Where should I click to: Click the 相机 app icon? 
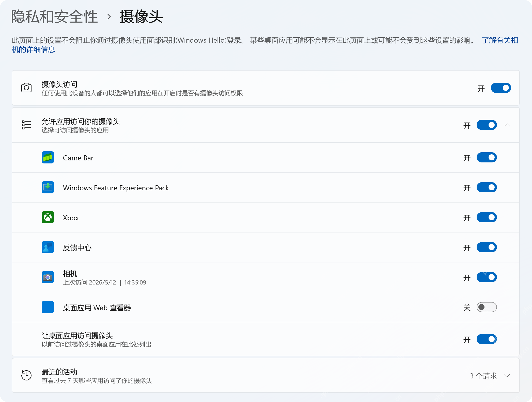[48, 277]
